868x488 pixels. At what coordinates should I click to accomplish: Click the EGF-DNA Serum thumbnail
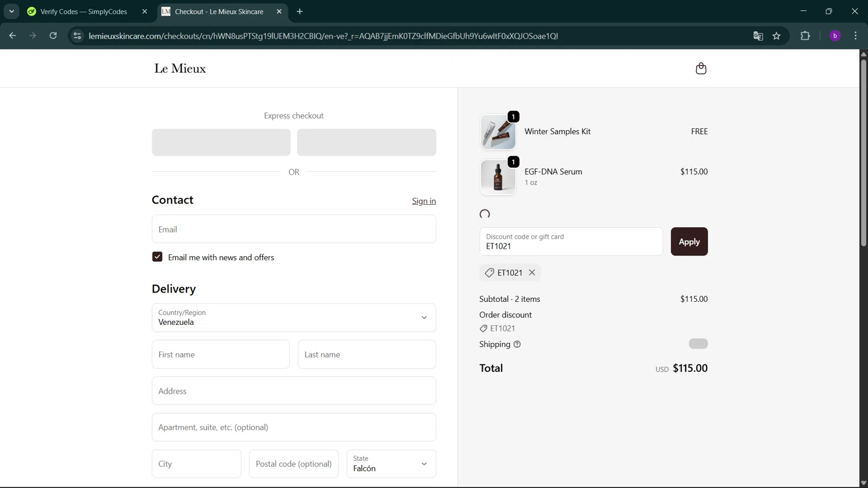[498, 177]
